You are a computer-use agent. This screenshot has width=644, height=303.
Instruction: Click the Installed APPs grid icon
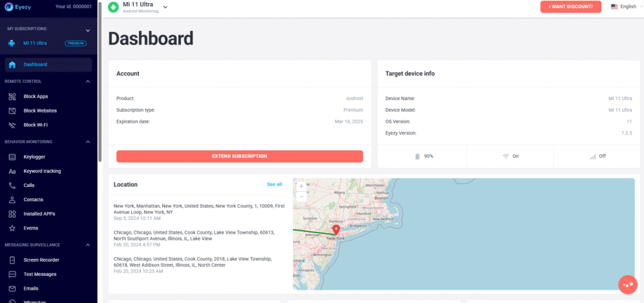coord(13,214)
